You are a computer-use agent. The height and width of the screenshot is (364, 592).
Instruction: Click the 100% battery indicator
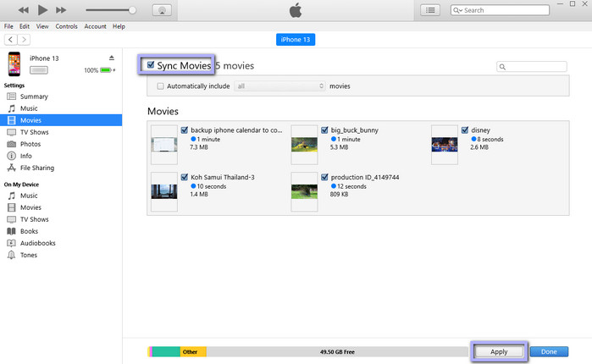pyautogui.click(x=100, y=70)
